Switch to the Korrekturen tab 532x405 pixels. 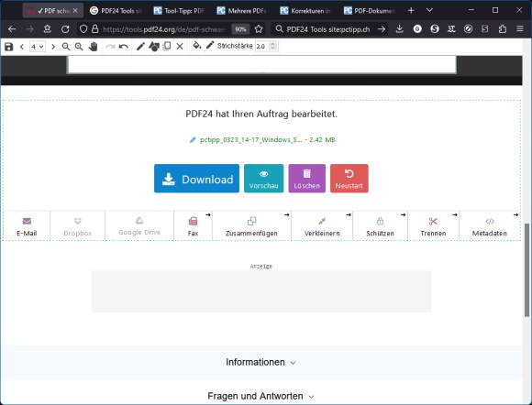coord(305,11)
